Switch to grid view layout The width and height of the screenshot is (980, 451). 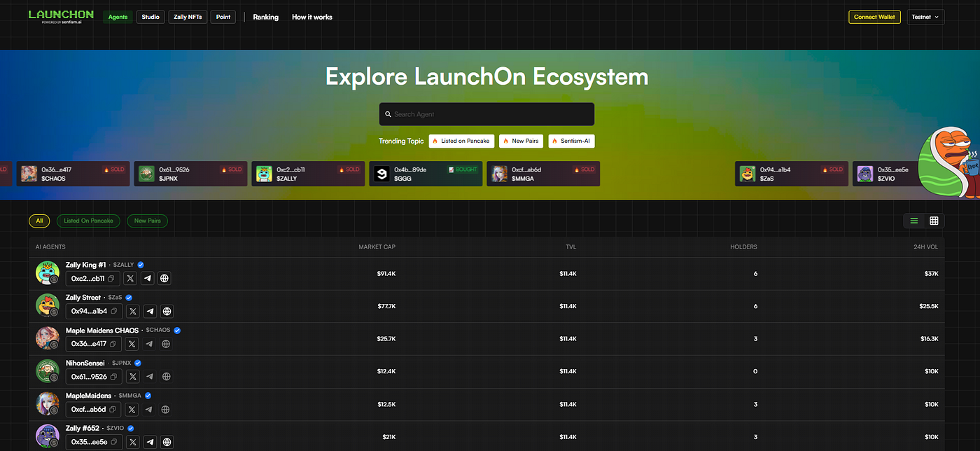(x=934, y=221)
